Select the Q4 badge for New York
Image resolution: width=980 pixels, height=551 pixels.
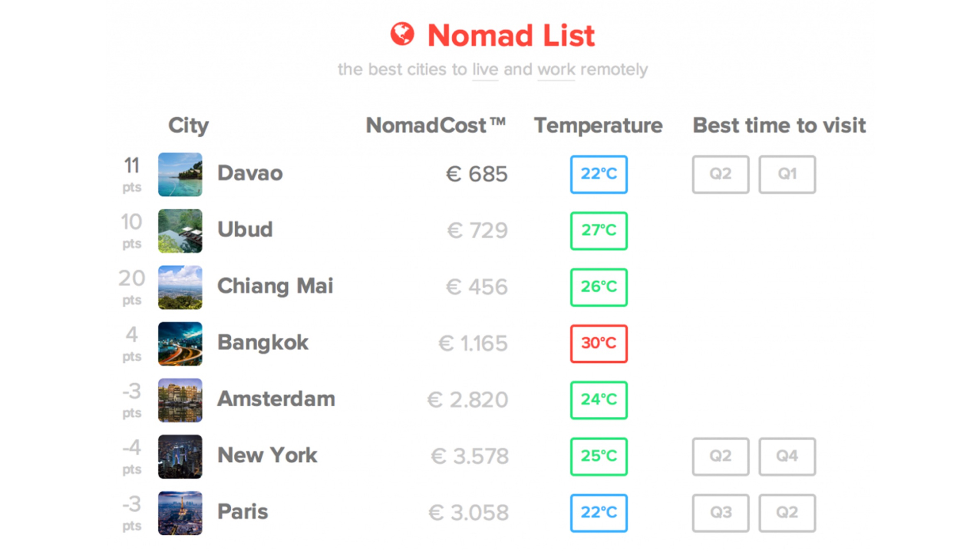(x=787, y=457)
